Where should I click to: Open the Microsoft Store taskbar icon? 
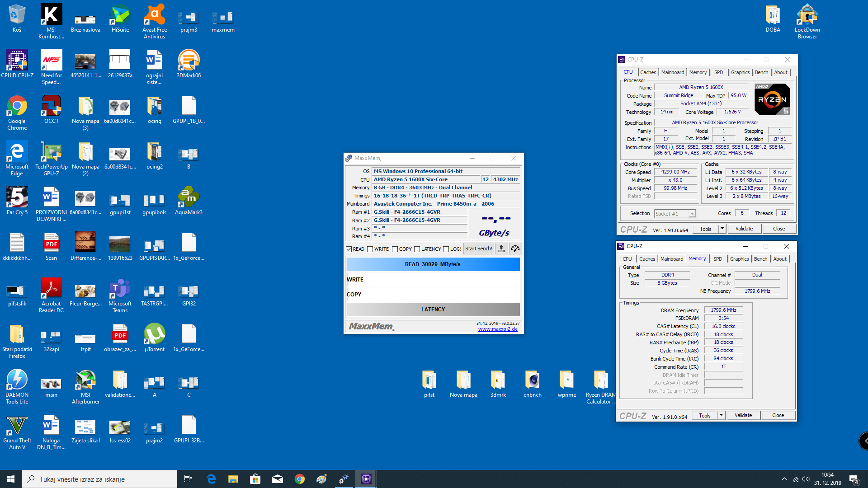pyautogui.click(x=255, y=479)
